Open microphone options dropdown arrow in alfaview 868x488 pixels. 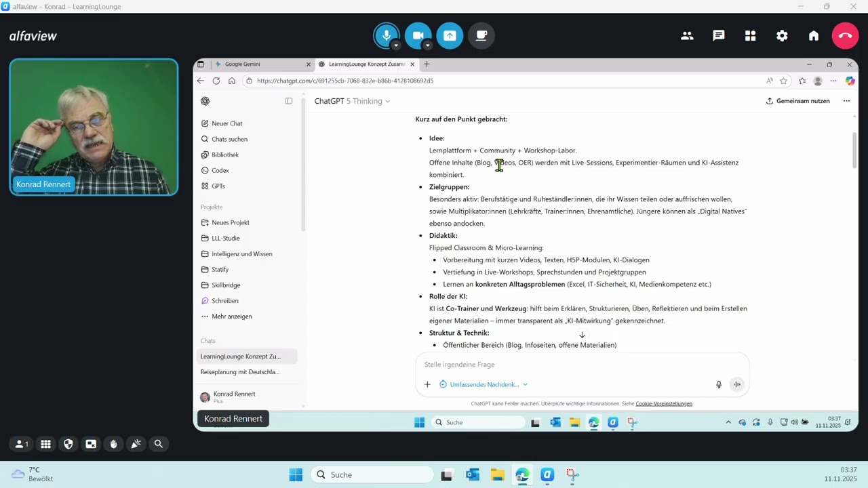click(x=396, y=45)
